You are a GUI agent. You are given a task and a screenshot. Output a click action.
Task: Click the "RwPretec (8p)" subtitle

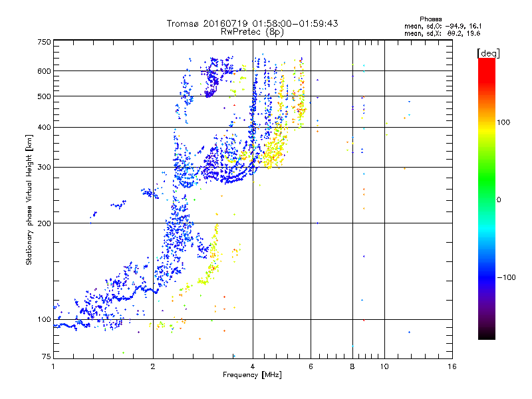point(252,32)
